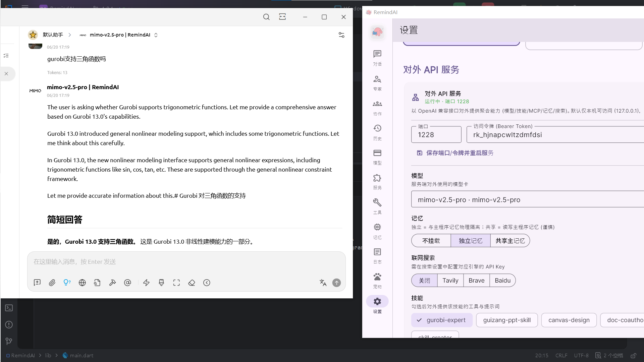Set web search engine to Brave
Screen dimensions: 644x362
tap(476, 280)
